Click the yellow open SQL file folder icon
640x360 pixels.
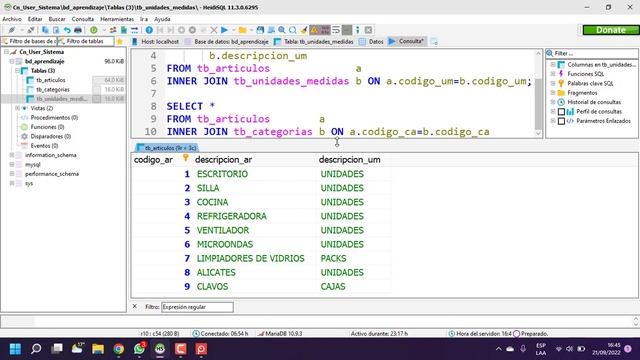click(x=242, y=30)
